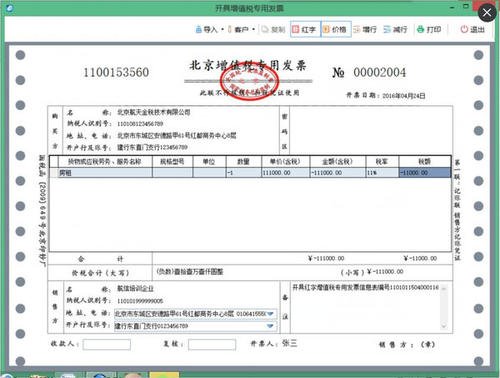This screenshot has height=378, width=500.
Task: Click the 税率 column header
Action: click(382, 162)
